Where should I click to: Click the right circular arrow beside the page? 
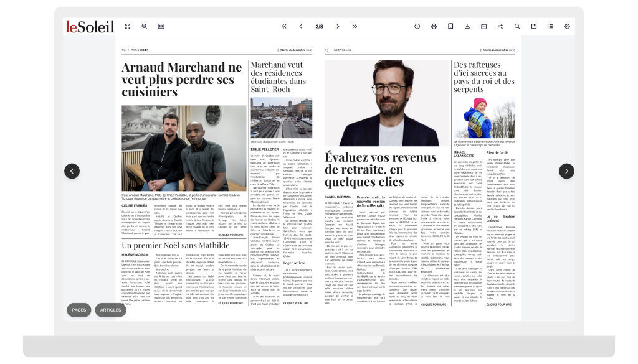pyautogui.click(x=566, y=171)
